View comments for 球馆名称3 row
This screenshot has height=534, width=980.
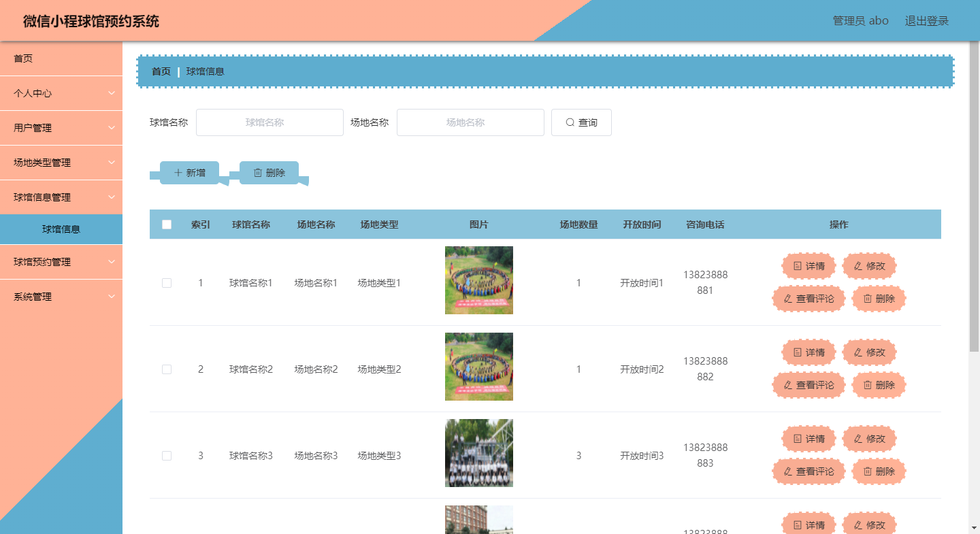pos(808,471)
